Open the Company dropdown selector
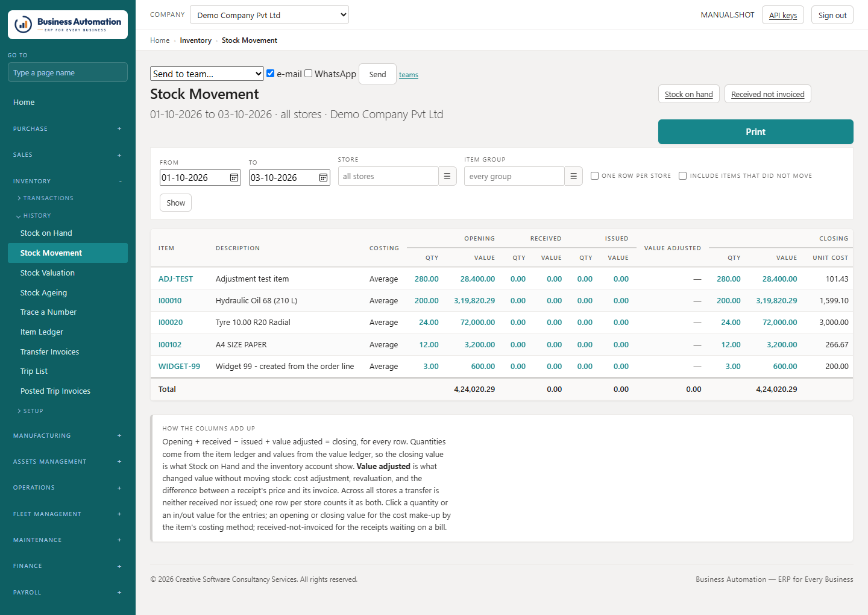Image resolution: width=868 pixels, height=615 pixels. [x=269, y=14]
